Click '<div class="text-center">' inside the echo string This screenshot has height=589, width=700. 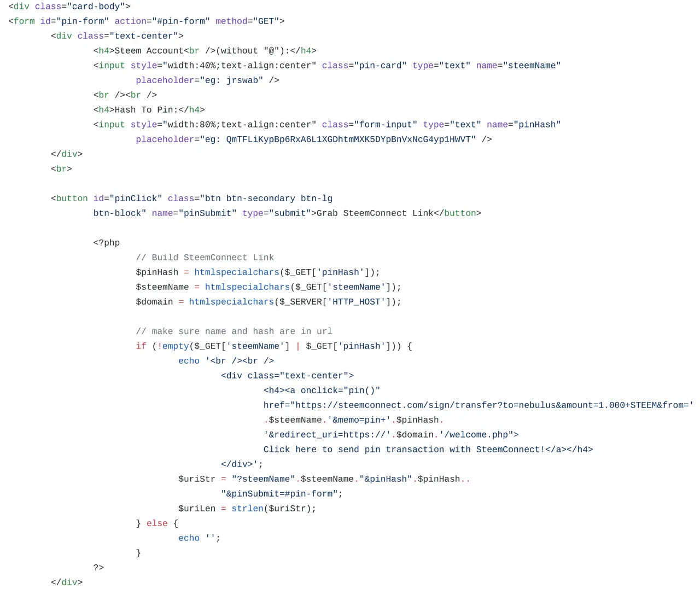(x=287, y=376)
